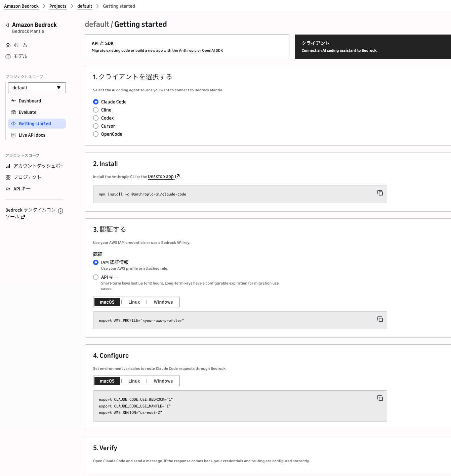Copy the Configure environment variables
This screenshot has width=451, height=476.
click(x=380, y=398)
